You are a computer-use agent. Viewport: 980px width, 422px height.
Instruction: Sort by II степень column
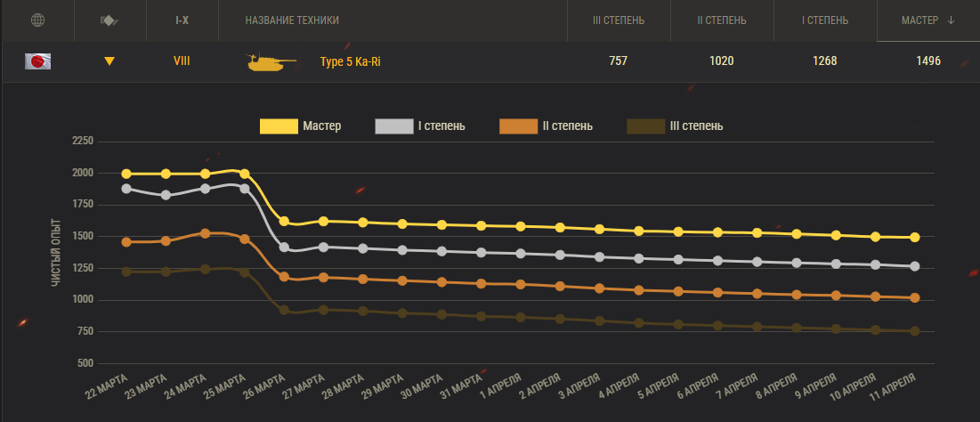click(721, 20)
